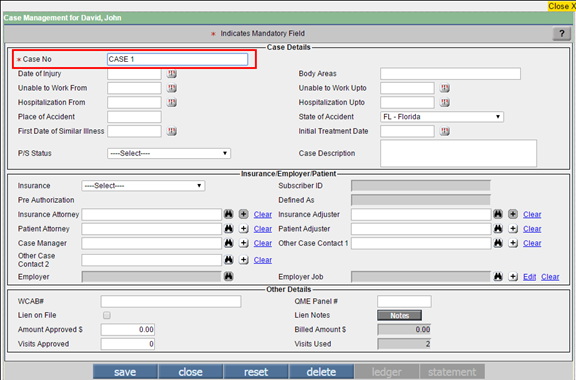Click the Case Description text area
The image size is (576, 380).
tap(458, 153)
